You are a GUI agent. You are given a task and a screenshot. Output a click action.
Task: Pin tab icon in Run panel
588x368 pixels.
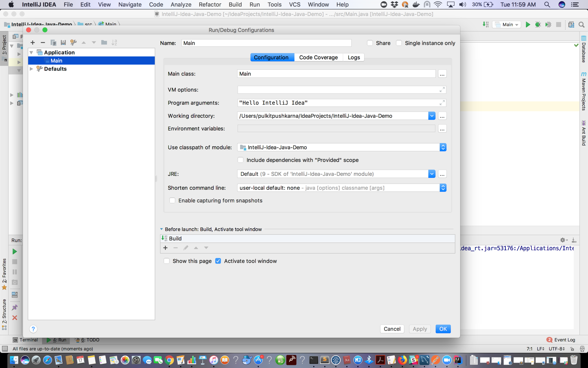pyautogui.click(x=15, y=307)
